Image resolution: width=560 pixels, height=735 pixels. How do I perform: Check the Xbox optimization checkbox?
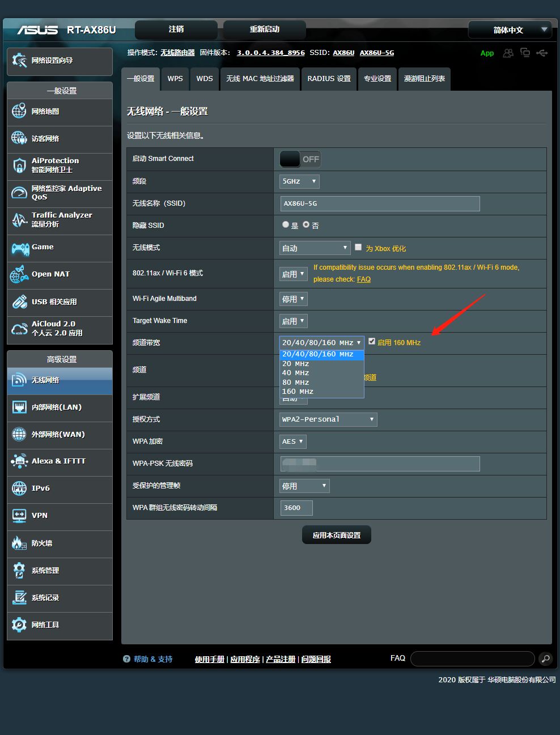click(358, 247)
